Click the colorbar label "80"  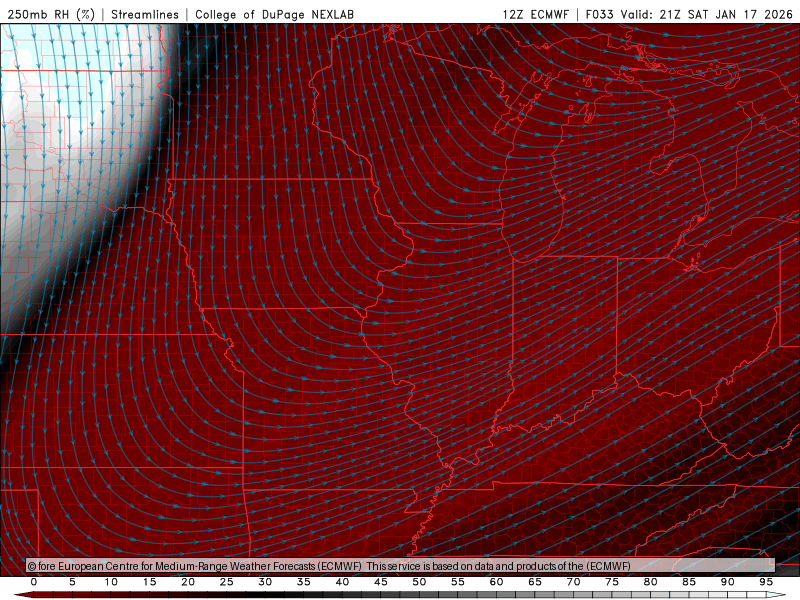(650, 582)
